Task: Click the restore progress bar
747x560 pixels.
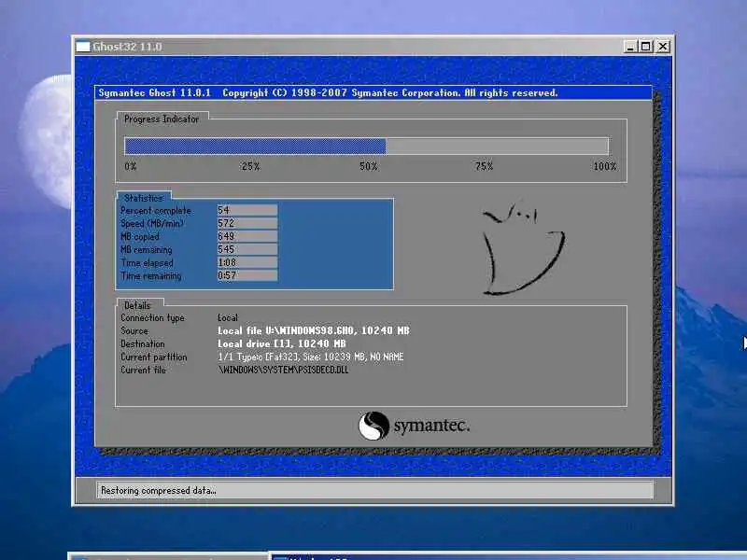Action: [x=366, y=146]
